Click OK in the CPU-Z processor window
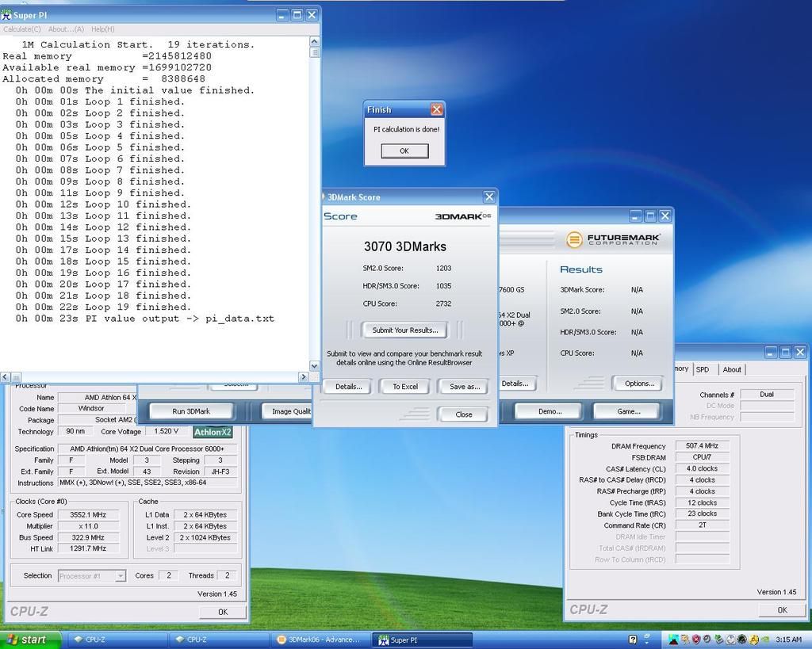812x649 pixels. (x=223, y=612)
